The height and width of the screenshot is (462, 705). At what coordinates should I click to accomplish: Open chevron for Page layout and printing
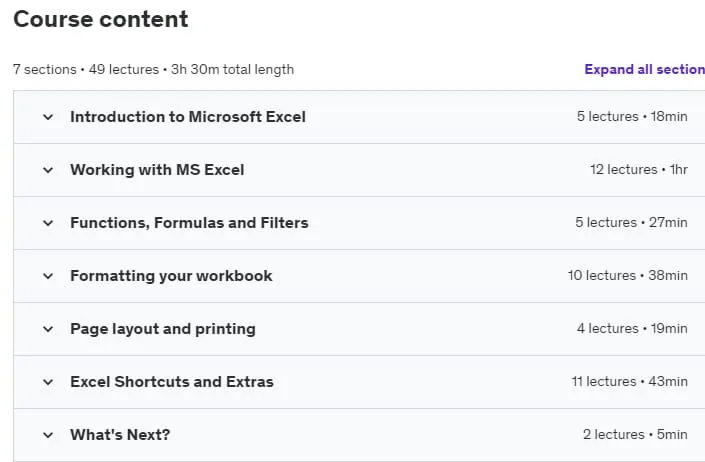(48, 329)
